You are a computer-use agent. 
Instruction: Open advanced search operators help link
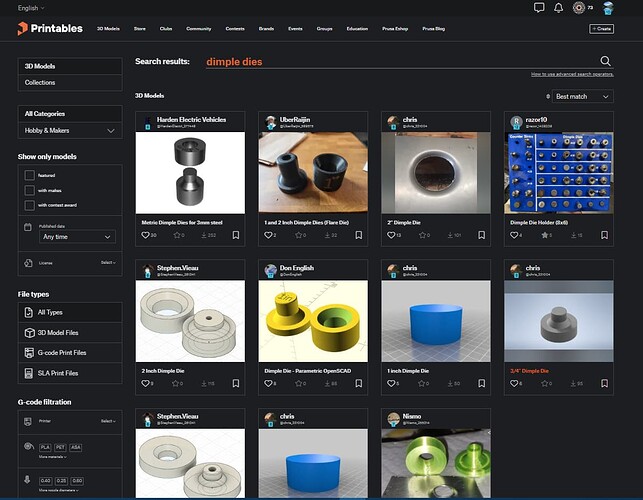(572, 74)
